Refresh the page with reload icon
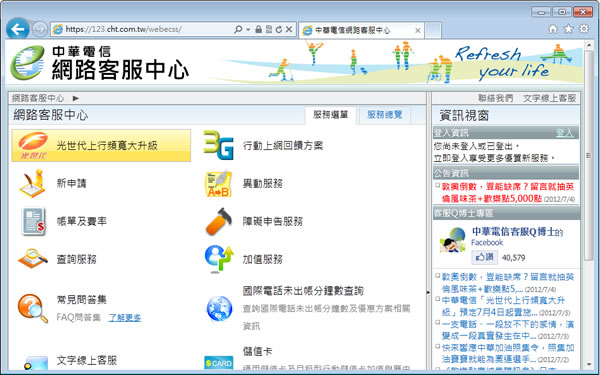 279,29
